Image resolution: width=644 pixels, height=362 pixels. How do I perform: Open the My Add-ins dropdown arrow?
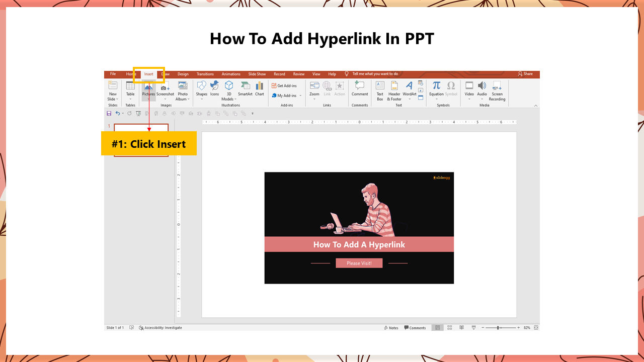coord(300,96)
